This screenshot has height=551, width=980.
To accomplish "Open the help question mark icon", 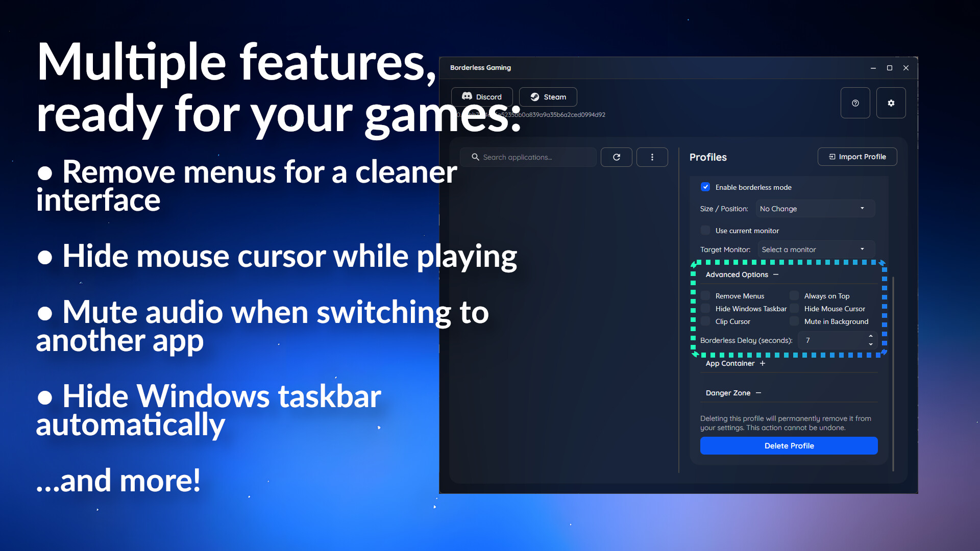I will pyautogui.click(x=855, y=103).
